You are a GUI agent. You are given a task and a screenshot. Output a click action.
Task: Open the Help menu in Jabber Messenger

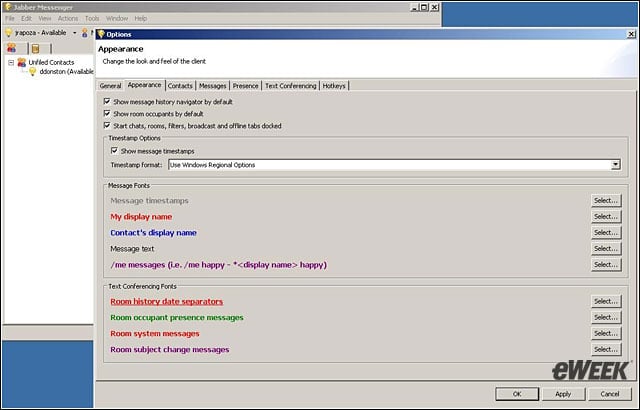tap(140, 18)
